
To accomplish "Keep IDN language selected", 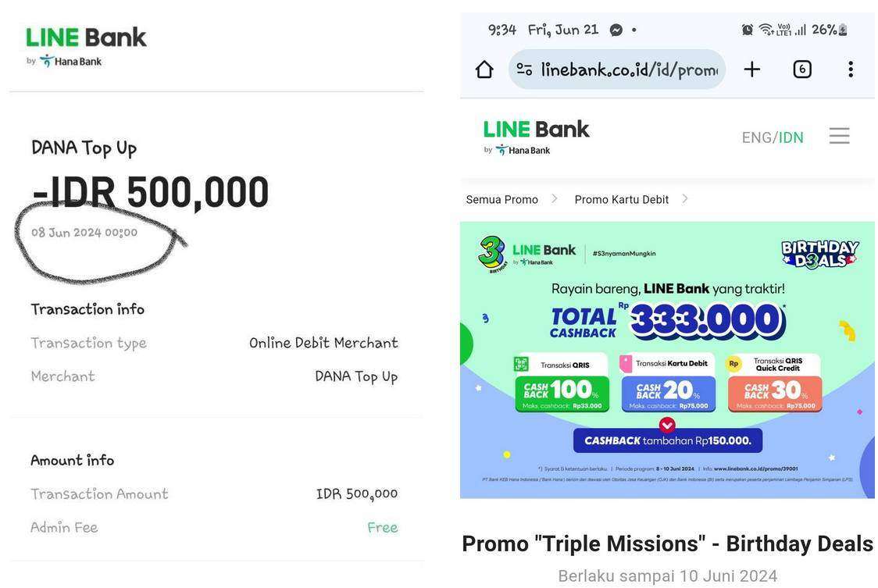I will (791, 136).
